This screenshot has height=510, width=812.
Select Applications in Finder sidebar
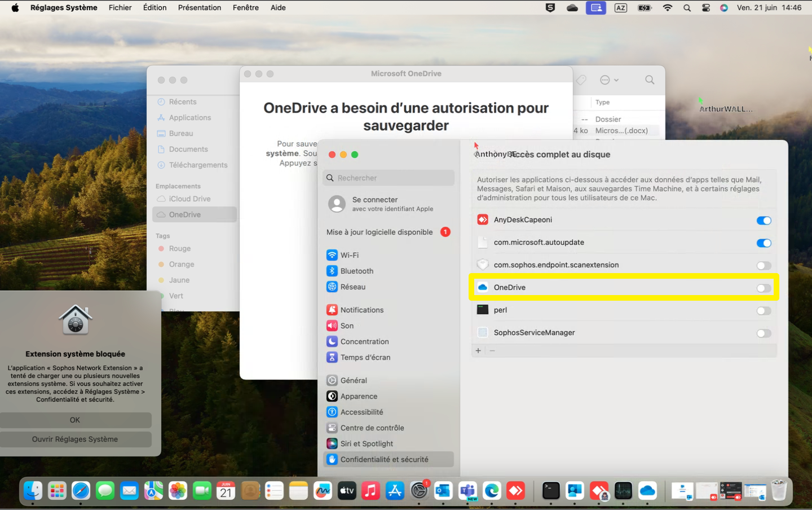[x=195, y=117]
